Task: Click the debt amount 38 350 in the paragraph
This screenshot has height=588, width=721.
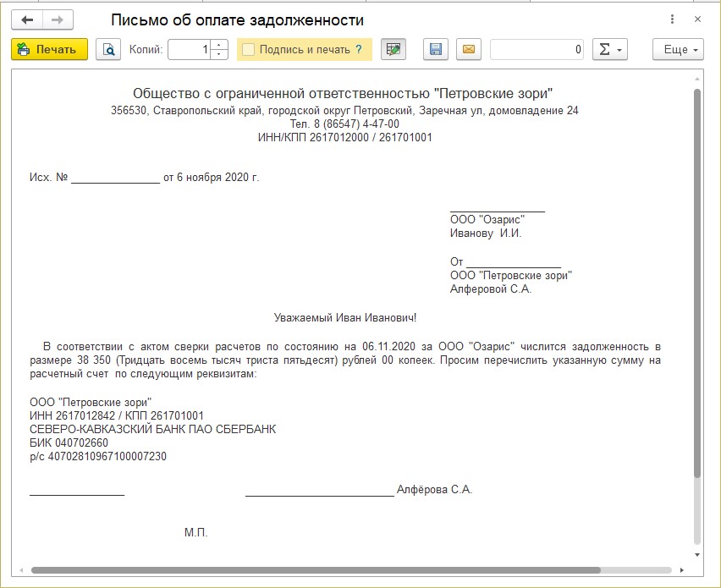Action: point(94,360)
